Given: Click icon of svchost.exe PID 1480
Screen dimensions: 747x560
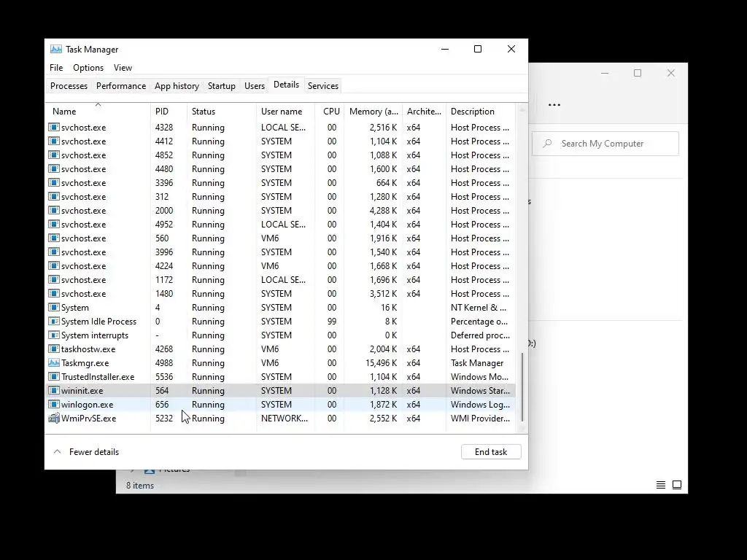Looking at the screenshot, I should (54, 293).
